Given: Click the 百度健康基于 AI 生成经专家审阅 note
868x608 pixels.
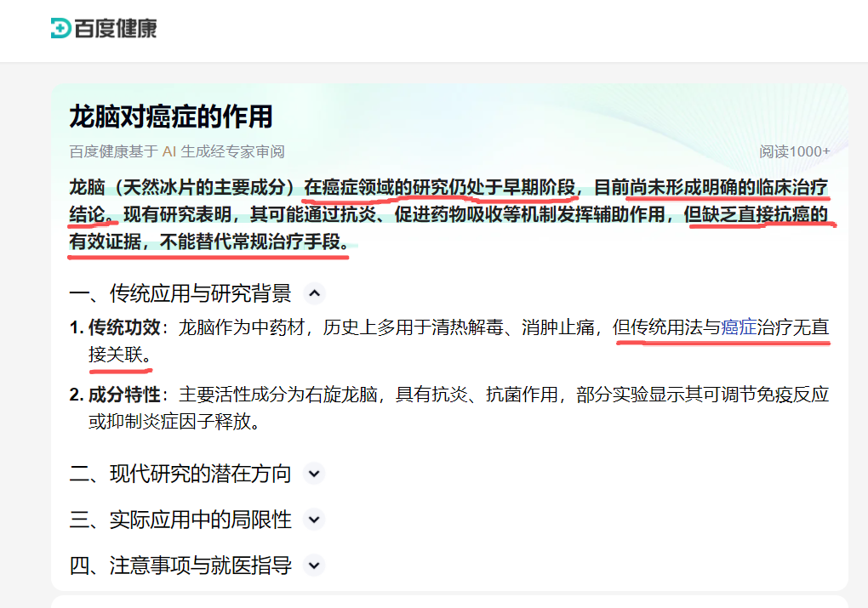Looking at the screenshot, I should 177,151.
